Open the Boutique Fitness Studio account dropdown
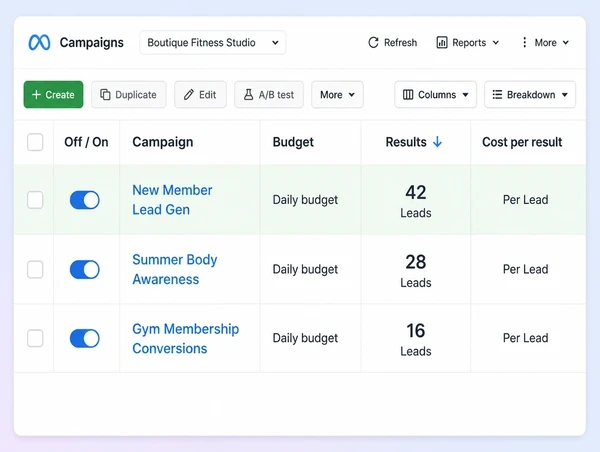This screenshot has height=452, width=600. pyautogui.click(x=213, y=42)
